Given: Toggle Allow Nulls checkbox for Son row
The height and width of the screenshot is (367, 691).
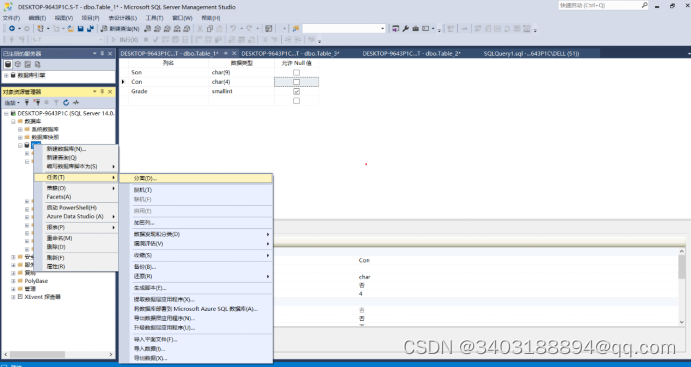Looking at the screenshot, I should (297, 72).
